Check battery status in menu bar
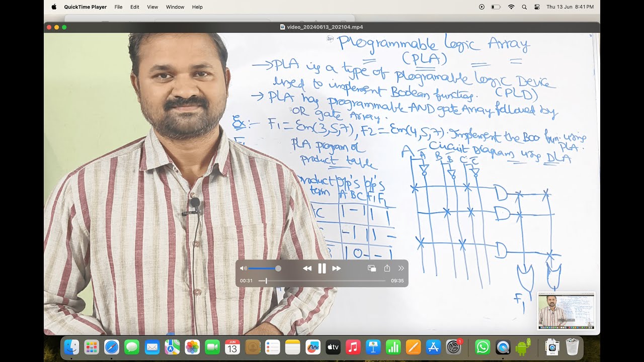Viewport: 644px width, 362px height. pyautogui.click(x=496, y=7)
